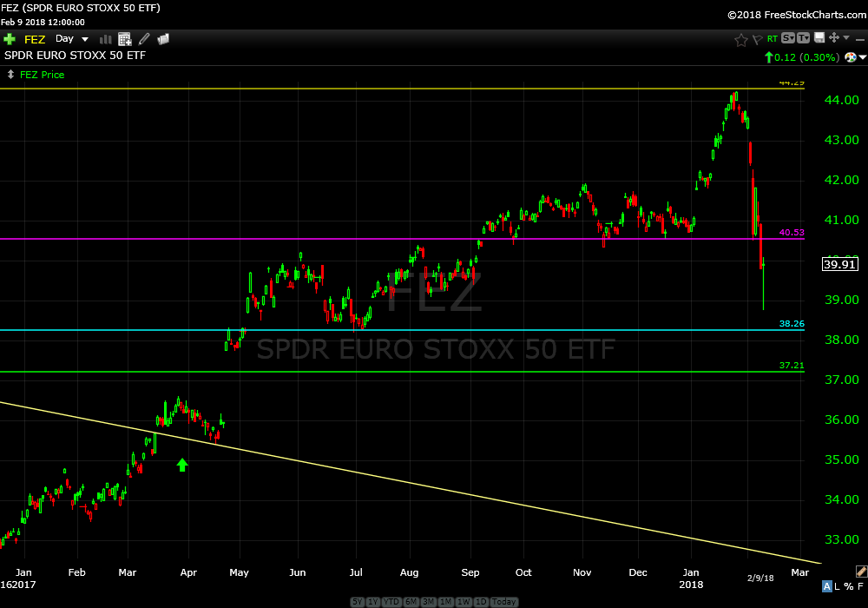The height and width of the screenshot is (608, 868).
Task: Click the four-way move arrows icon
Action: (833, 38)
